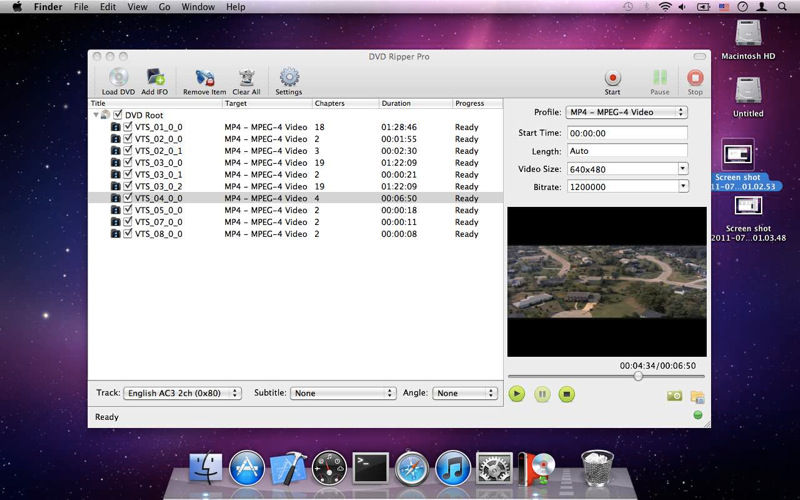
Task: Open Xcode from the Dock
Action: pos(288,467)
